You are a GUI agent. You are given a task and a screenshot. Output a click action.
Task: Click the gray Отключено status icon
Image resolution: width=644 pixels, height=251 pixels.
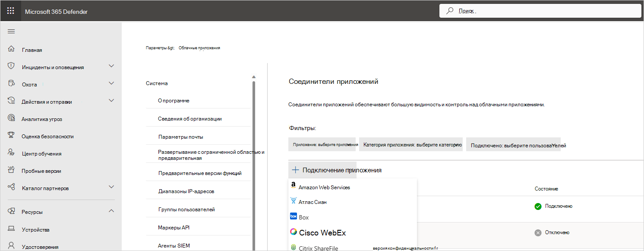[x=538, y=233]
